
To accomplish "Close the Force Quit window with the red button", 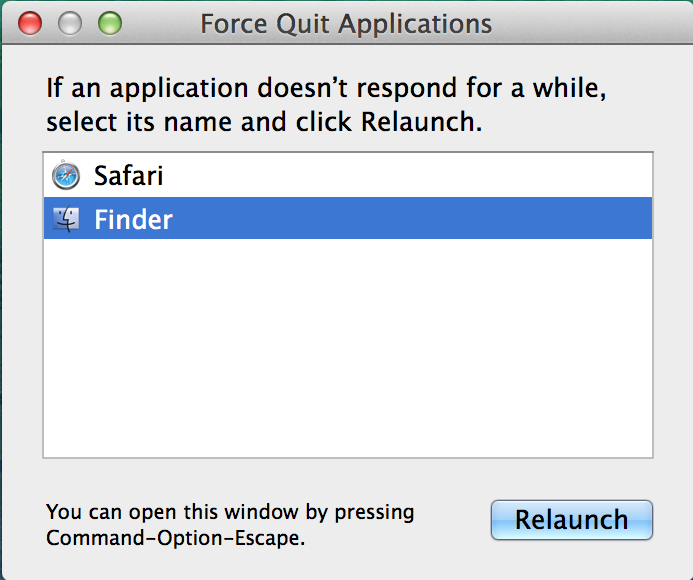I will (x=30, y=23).
